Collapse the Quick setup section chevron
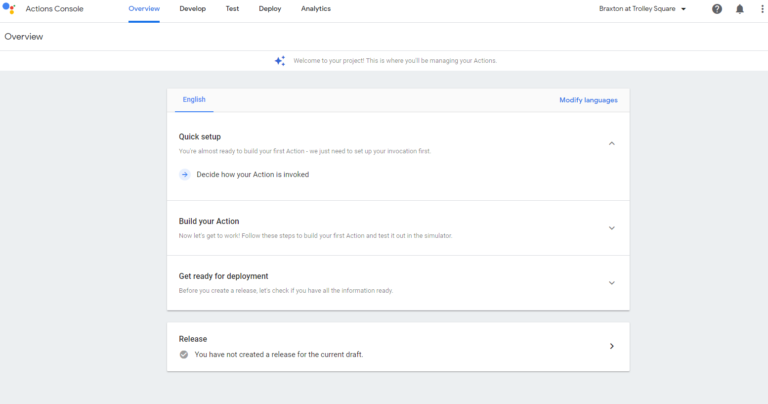The height and width of the screenshot is (404, 768). point(611,143)
